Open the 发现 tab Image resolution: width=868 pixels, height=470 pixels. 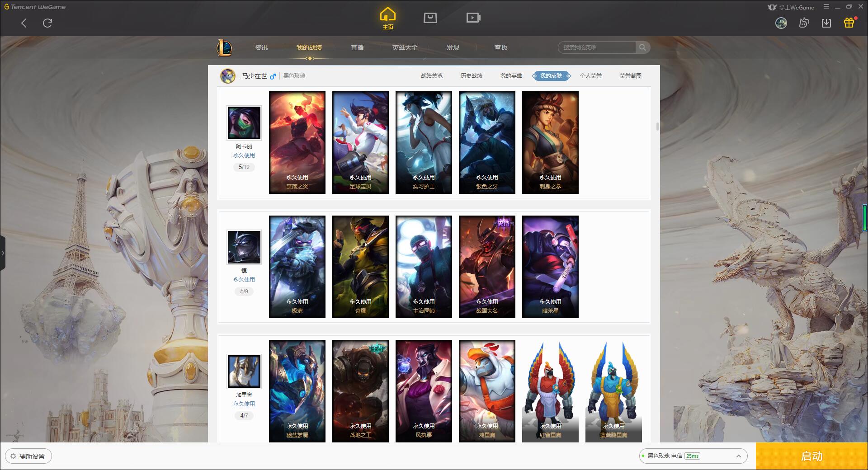[453, 47]
